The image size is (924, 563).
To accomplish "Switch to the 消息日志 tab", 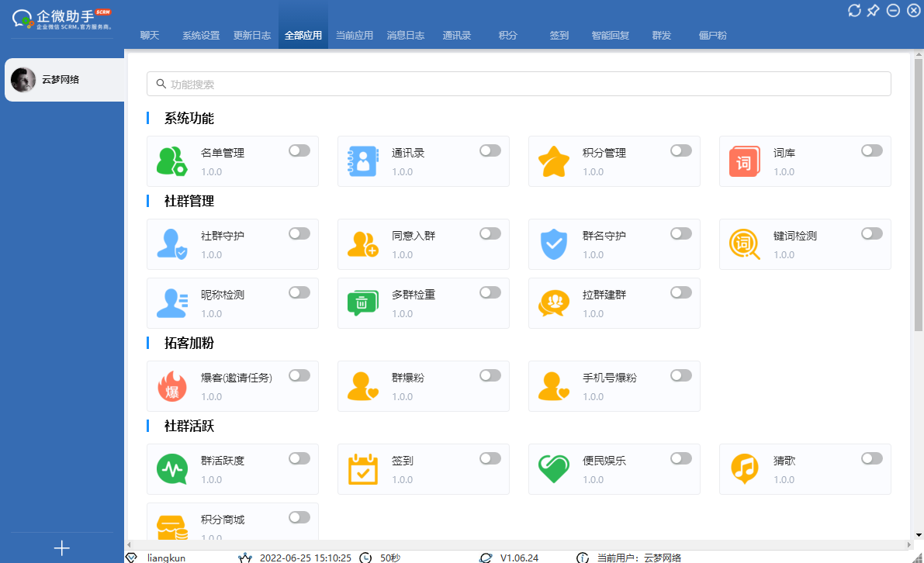I will 406,35.
